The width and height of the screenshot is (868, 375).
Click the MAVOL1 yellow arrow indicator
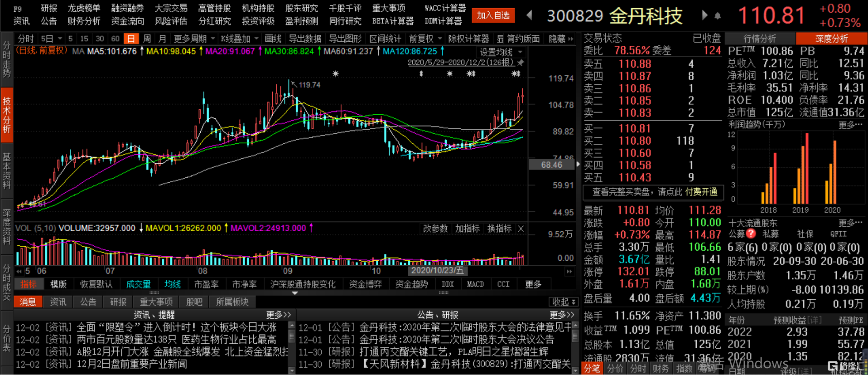pos(226,228)
